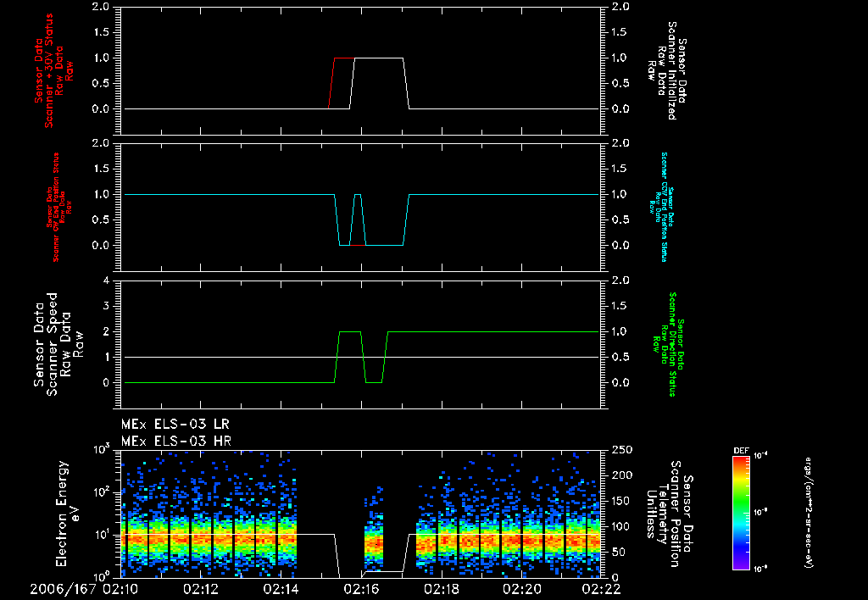Image resolution: width=868 pixels, height=600 pixels.
Task: Click the rainbow DEF color scale bar
Action: [741, 513]
